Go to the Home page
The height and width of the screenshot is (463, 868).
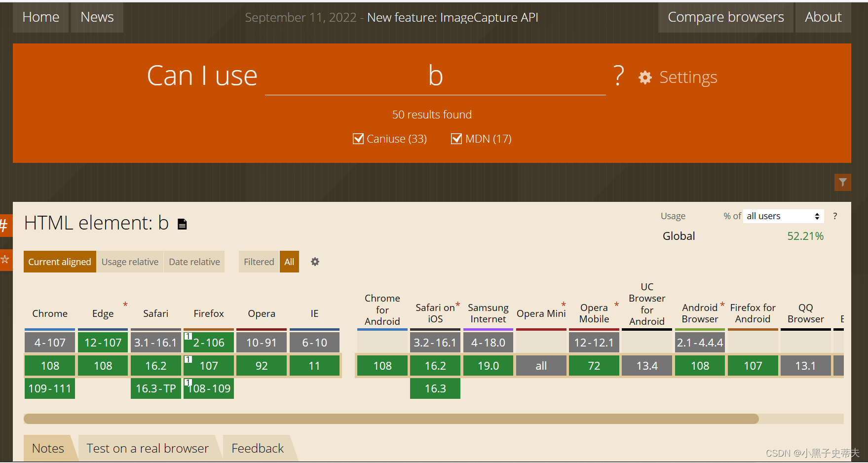41,17
